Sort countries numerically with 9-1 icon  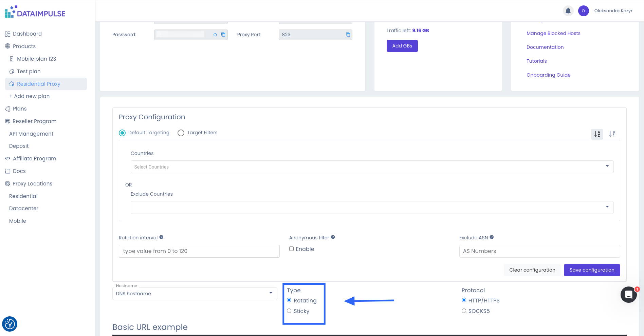click(612, 134)
